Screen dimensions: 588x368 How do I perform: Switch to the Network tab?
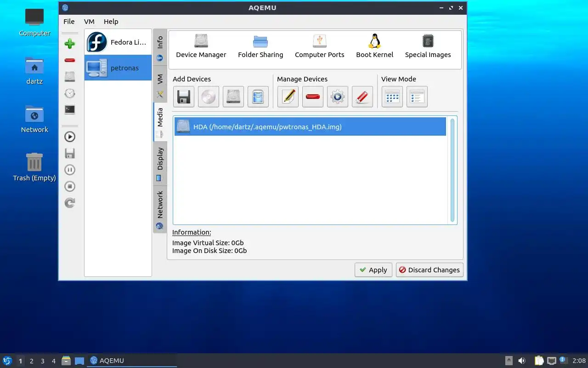tap(160, 209)
